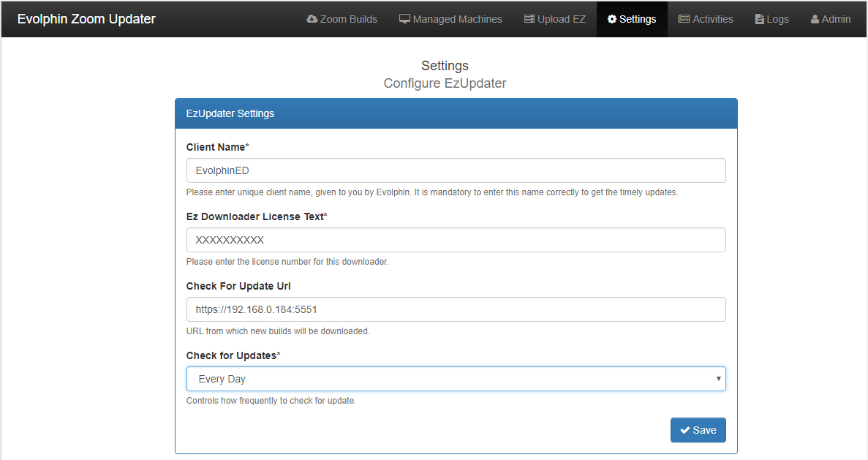Focus the Client Name input field

[456, 170]
